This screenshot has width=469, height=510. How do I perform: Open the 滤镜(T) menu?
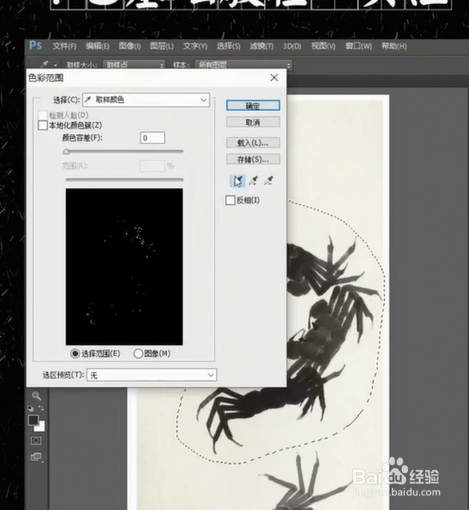(262, 46)
